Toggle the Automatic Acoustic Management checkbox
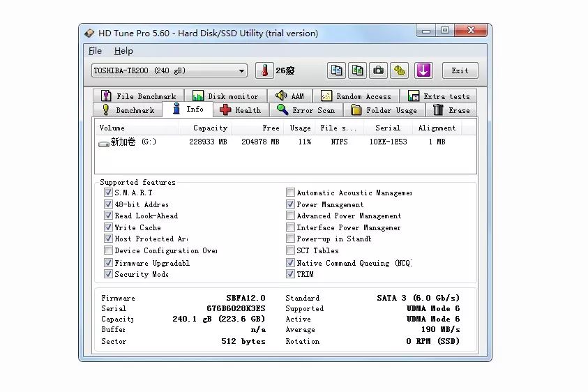This screenshot has width=588, height=392. click(290, 193)
